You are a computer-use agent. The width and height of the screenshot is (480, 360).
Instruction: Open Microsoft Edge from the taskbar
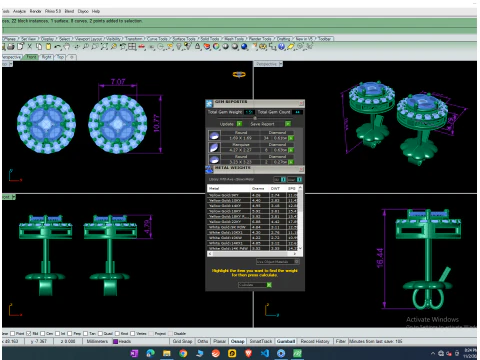click(150, 353)
